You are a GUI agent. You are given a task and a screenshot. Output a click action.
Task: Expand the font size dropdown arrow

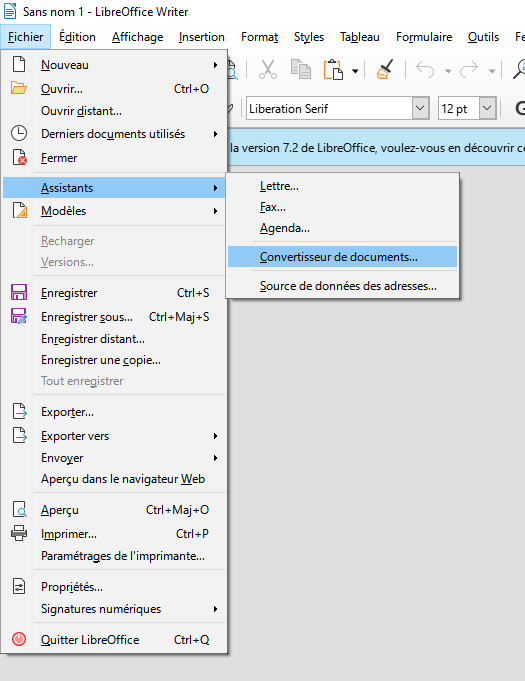pyautogui.click(x=488, y=108)
